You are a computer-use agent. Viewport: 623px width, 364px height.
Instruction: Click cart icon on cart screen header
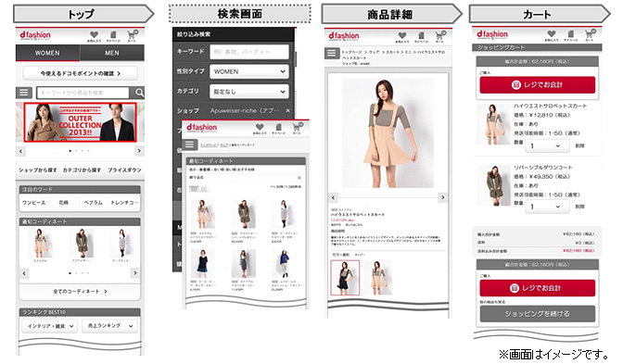click(590, 34)
